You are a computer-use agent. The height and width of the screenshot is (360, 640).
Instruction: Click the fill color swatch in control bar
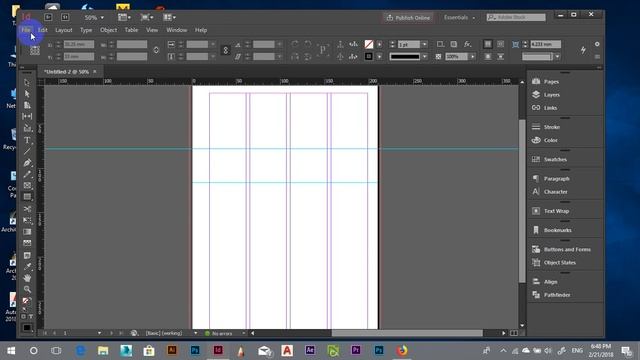(369, 44)
